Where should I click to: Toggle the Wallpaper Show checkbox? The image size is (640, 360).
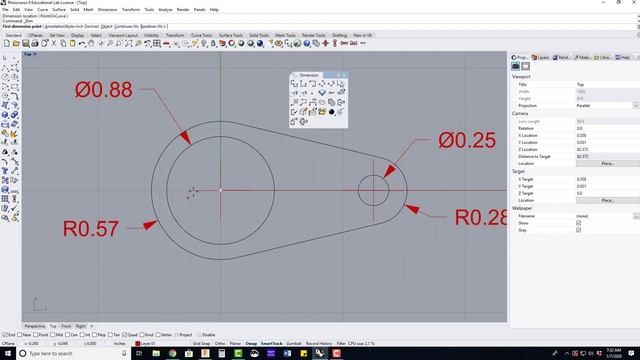pos(578,223)
